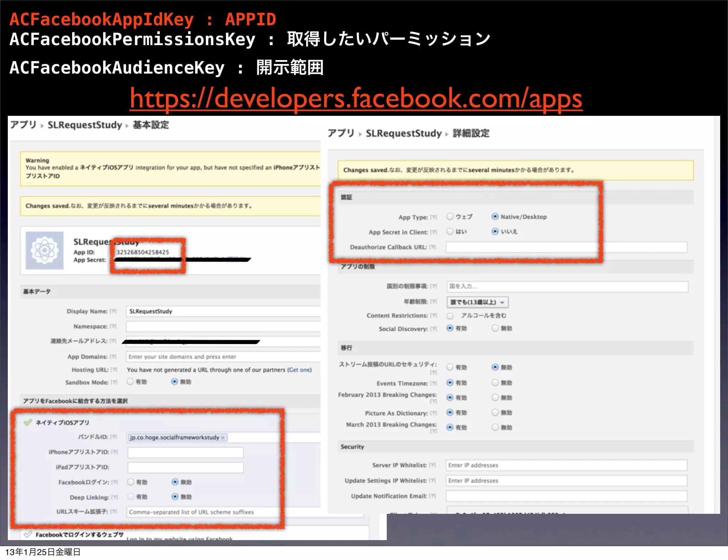Click the App Domains field
Viewport: 728px width, 560px height.
223,356
